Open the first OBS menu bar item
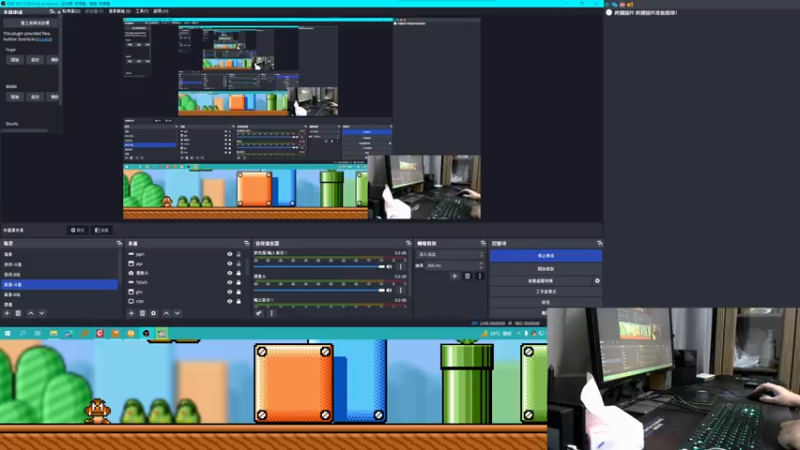Screen dimensions: 800x450 pyautogui.click(x=71, y=11)
